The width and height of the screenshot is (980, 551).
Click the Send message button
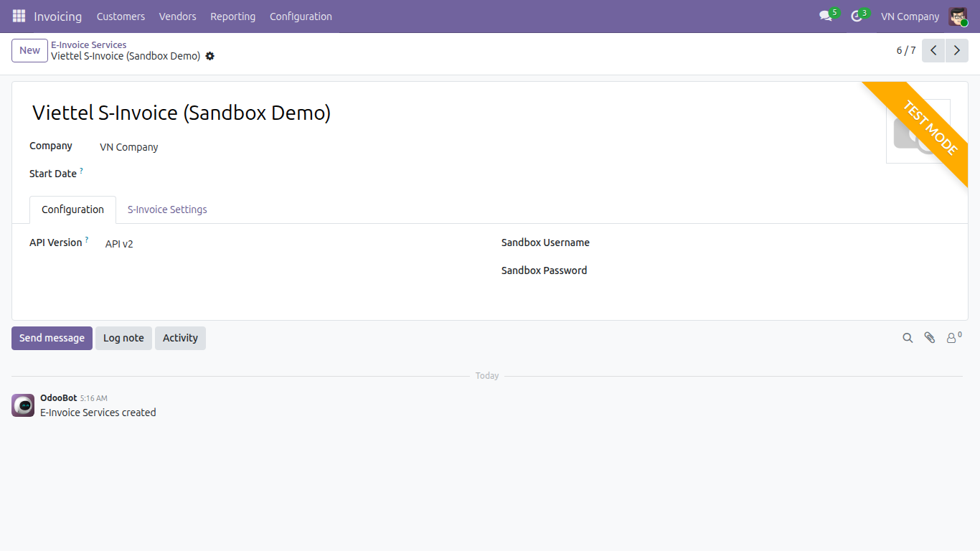pos(52,338)
